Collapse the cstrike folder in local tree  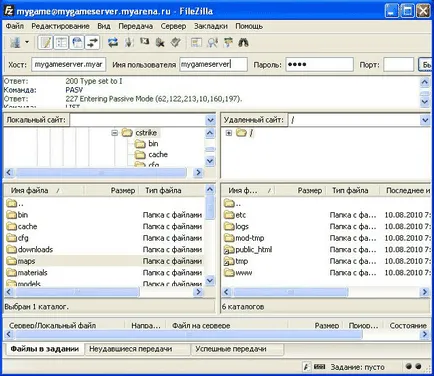point(115,133)
